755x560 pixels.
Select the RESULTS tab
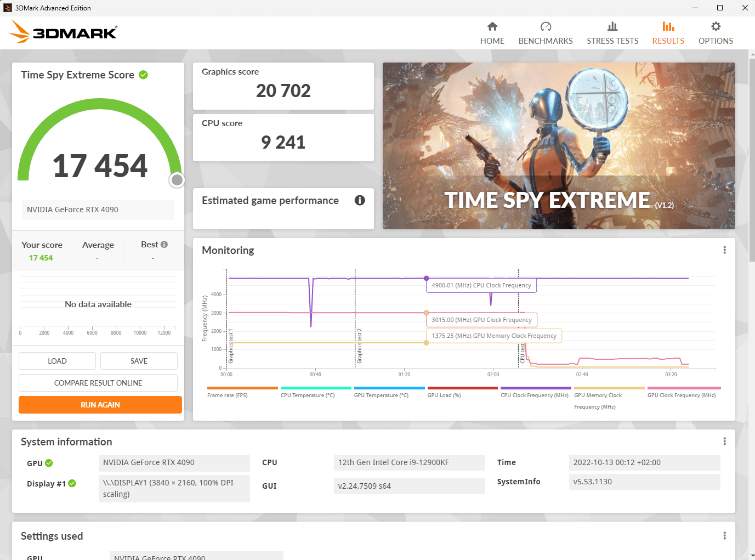point(668,33)
